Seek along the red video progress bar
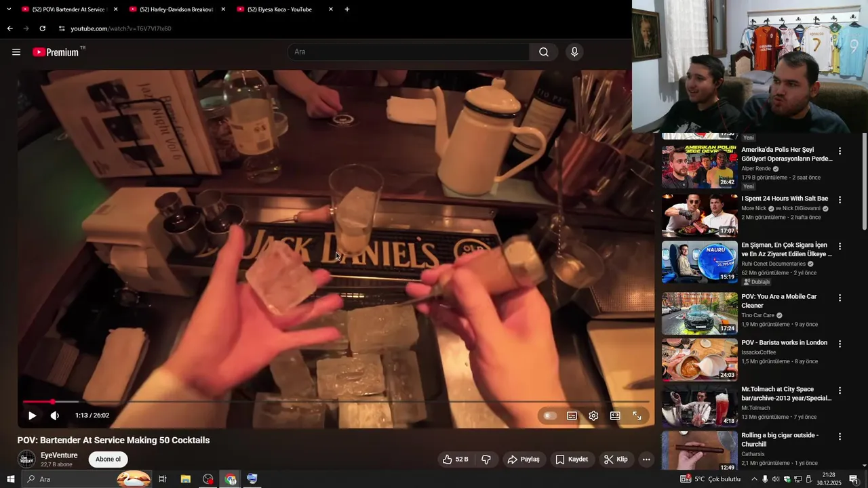 (336, 402)
